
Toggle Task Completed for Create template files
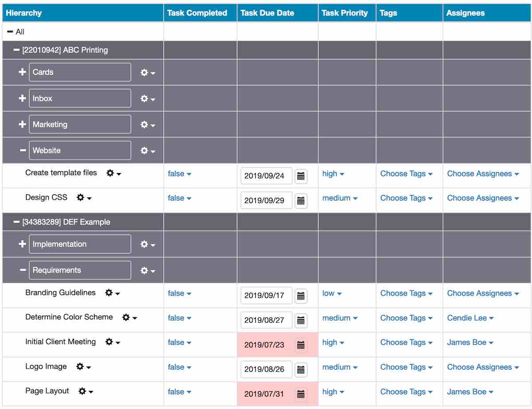coord(179,174)
